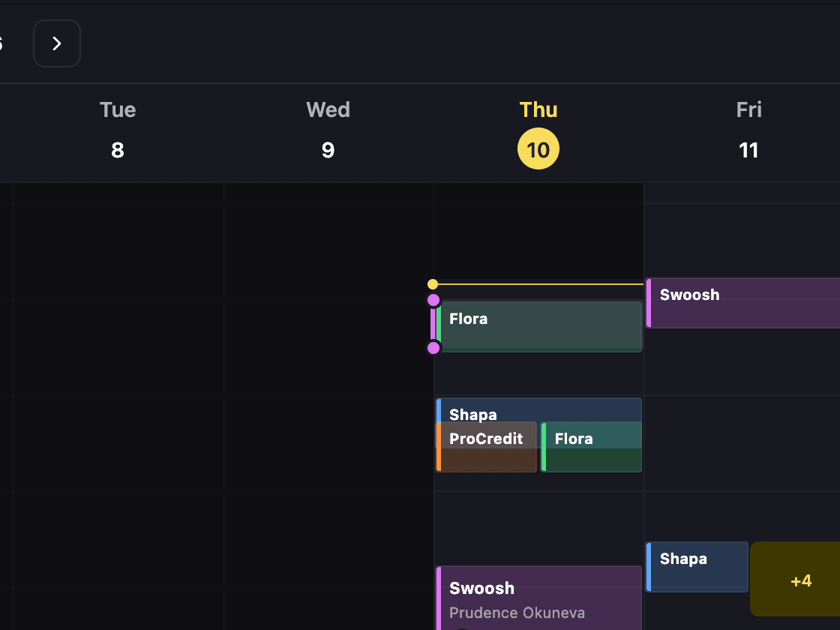Go to next week with chevron button
Viewport: 840px width, 630px height.
57,43
